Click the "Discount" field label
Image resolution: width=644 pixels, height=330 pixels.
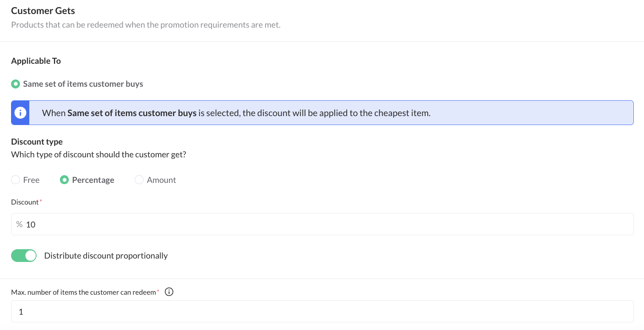[x=25, y=202]
